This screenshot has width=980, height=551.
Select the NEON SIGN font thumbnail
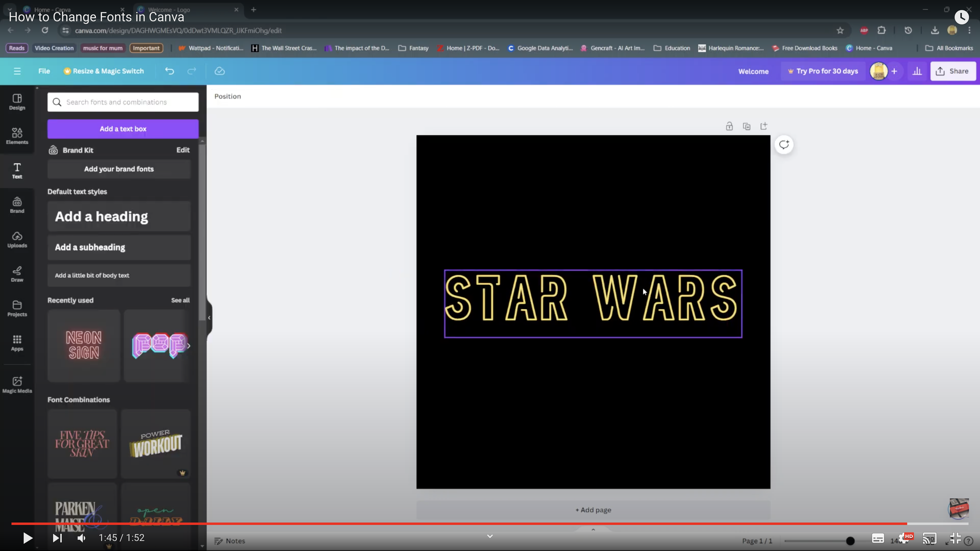pyautogui.click(x=84, y=345)
